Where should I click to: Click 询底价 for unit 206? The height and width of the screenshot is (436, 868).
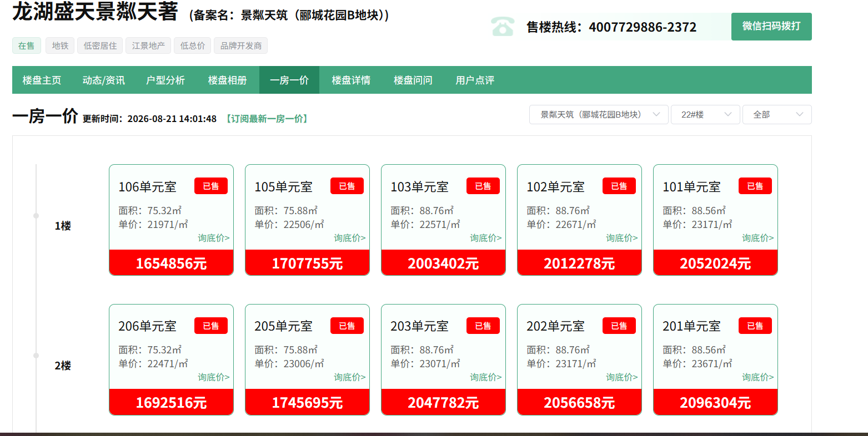214,377
